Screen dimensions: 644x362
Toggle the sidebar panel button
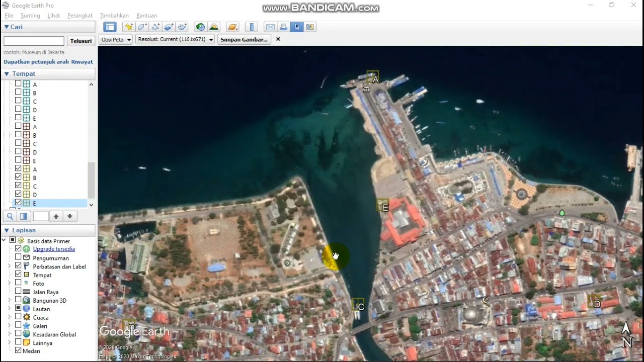click(x=110, y=27)
